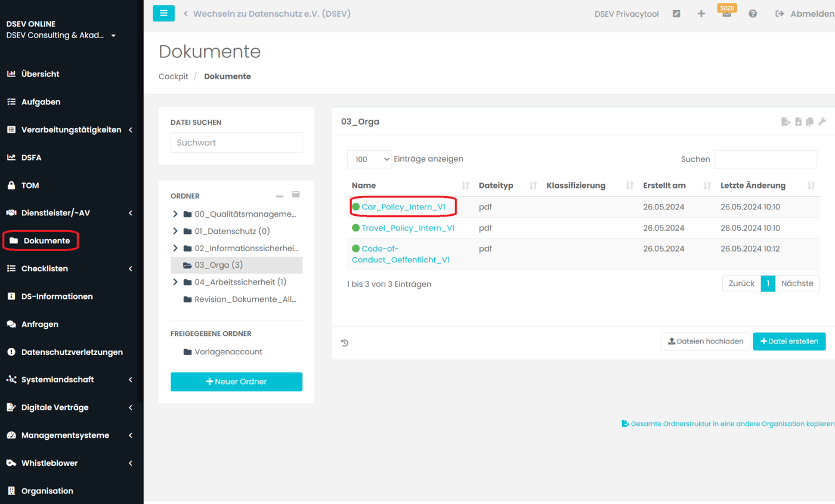The height and width of the screenshot is (504, 835).
Task: Click the expand-all icon beside the ORDNER heading
Action: coord(295,194)
